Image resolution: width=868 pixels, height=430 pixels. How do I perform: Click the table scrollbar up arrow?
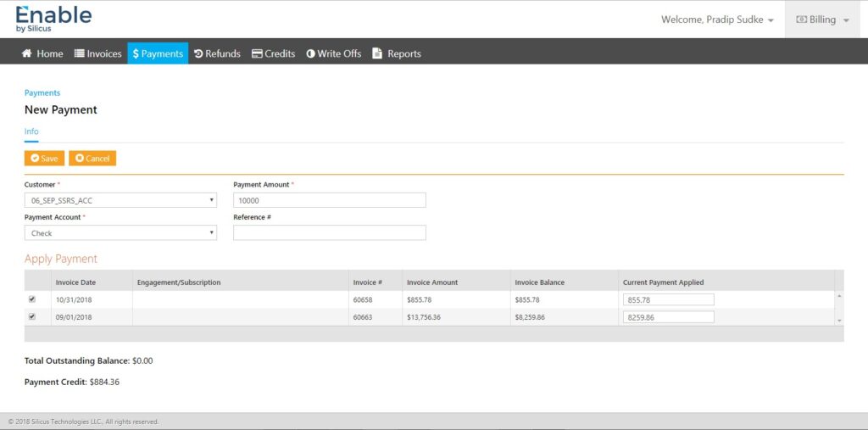[839, 297]
